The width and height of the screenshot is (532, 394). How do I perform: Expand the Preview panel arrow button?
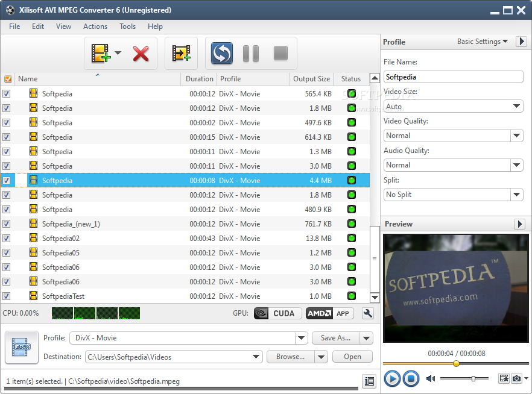coord(519,224)
